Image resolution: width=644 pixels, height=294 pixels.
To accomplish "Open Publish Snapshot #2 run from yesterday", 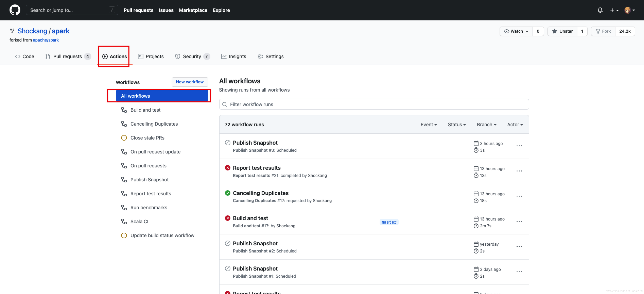I will pos(255,243).
